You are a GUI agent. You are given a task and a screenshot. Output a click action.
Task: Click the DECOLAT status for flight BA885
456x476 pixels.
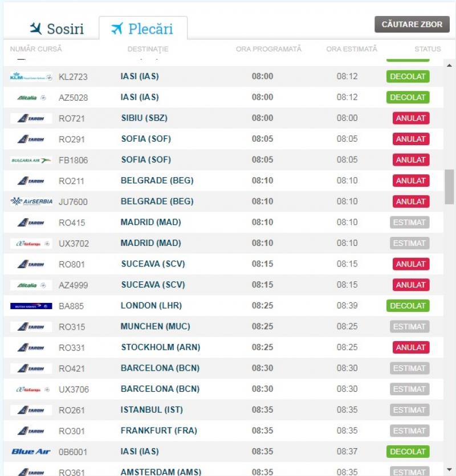coord(408,306)
